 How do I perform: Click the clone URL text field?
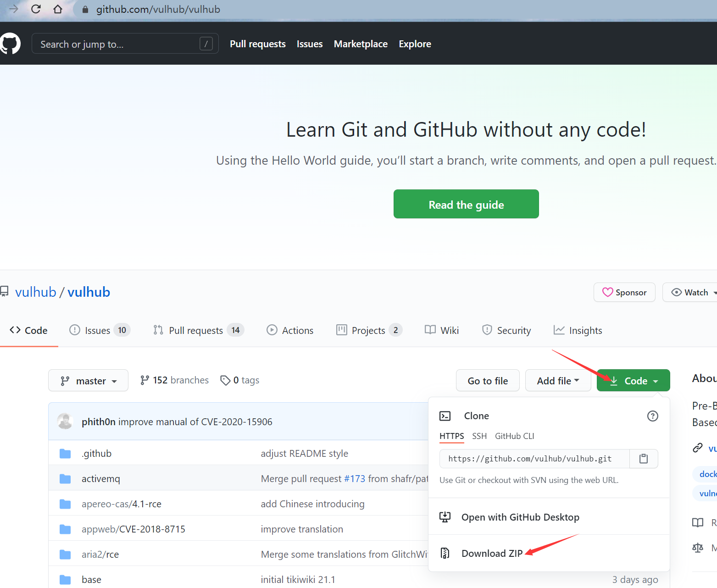tap(534, 459)
